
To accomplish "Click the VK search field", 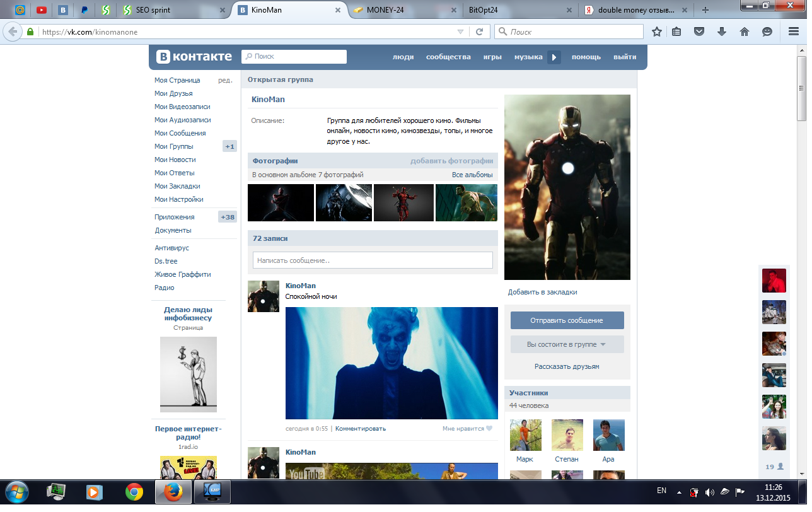I will 294,57.
